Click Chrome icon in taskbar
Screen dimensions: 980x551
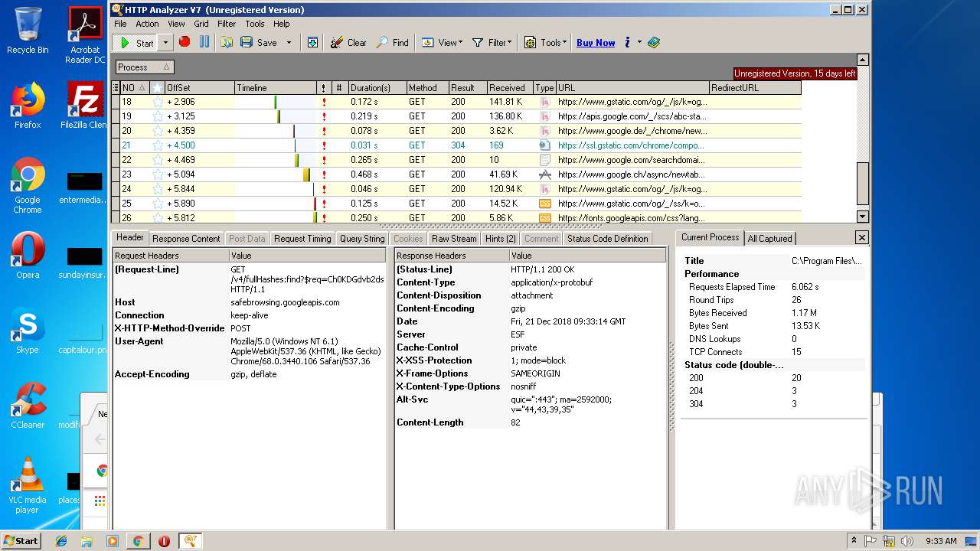point(138,541)
